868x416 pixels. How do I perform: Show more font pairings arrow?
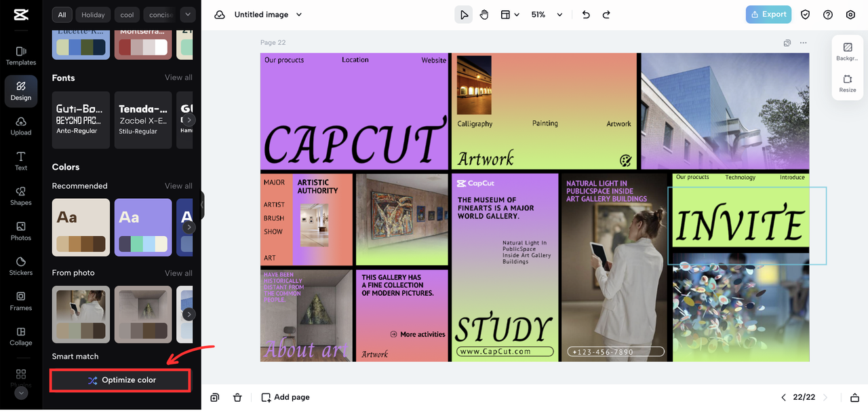[189, 120]
